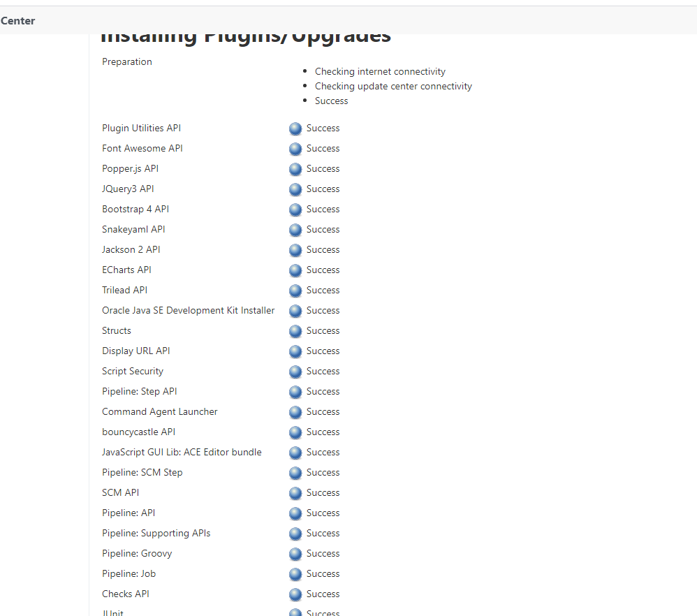Click the 'Trilead API' plugin name

124,290
